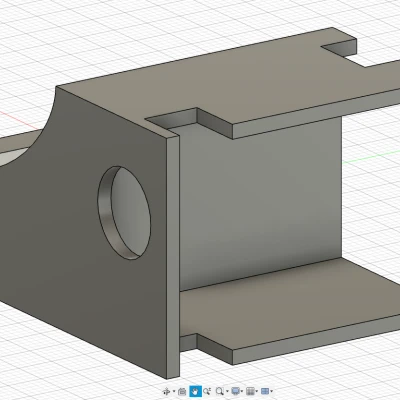400x400 pixels.
Task: Select the circular hole on the side face
Action: click(x=124, y=213)
